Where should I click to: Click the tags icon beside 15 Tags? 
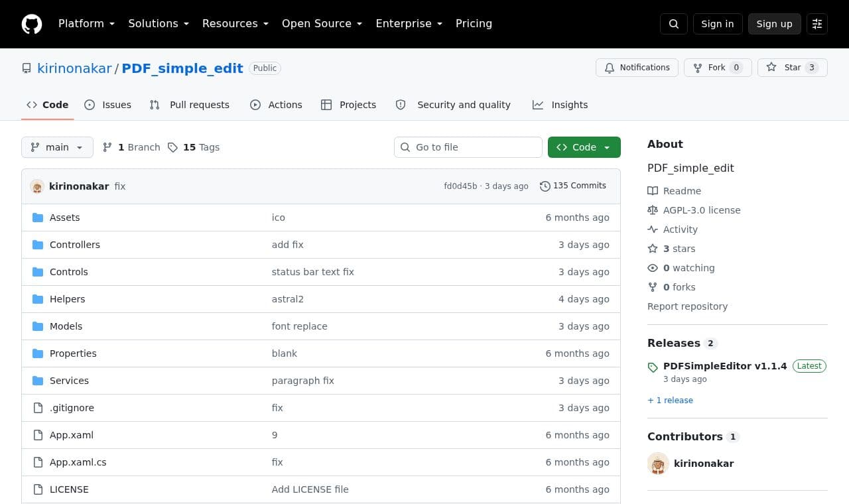(172, 147)
